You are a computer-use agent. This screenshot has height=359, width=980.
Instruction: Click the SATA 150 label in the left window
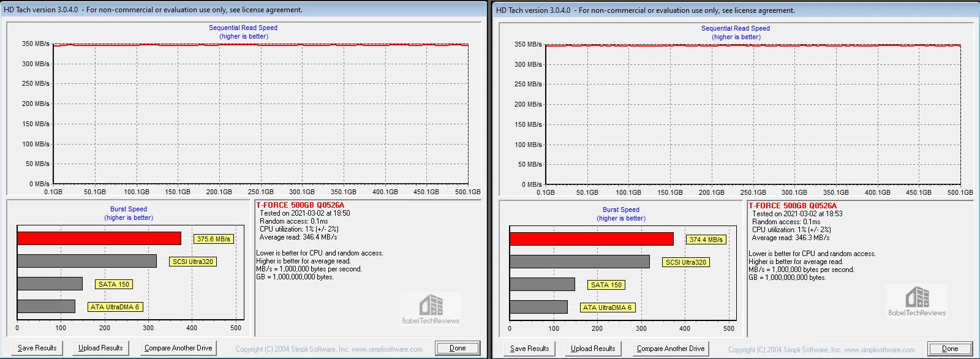coord(114,284)
